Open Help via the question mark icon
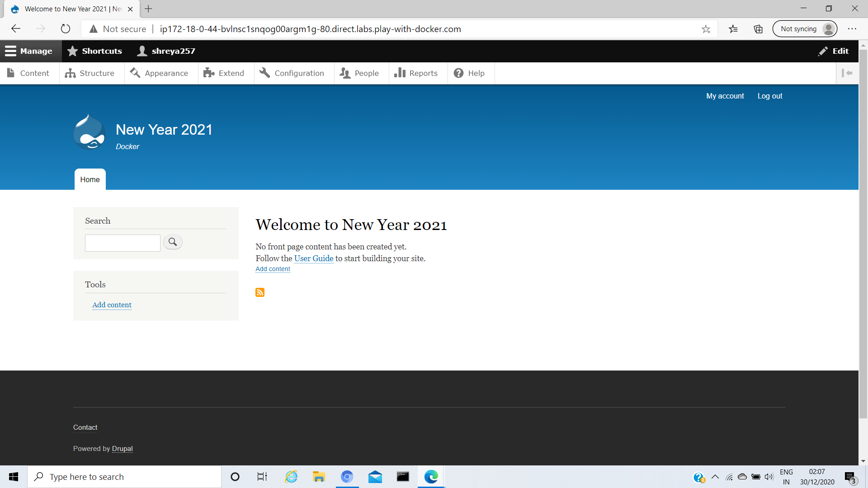868x488 pixels. pyautogui.click(x=459, y=73)
